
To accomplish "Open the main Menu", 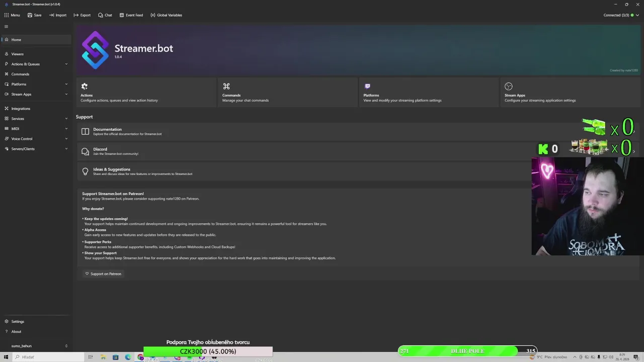I will coord(12,15).
